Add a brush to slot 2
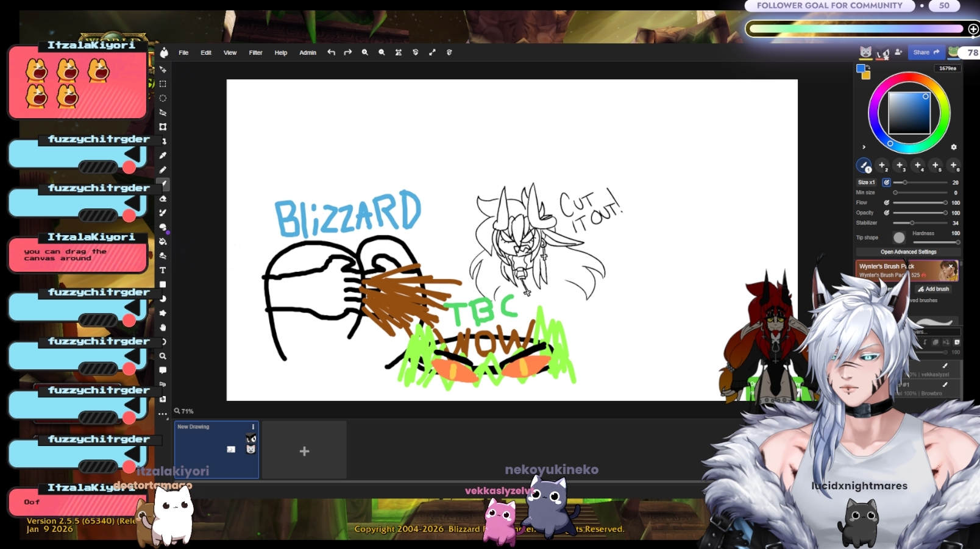The height and width of the screenshot is (549, 980). [882, 165]
